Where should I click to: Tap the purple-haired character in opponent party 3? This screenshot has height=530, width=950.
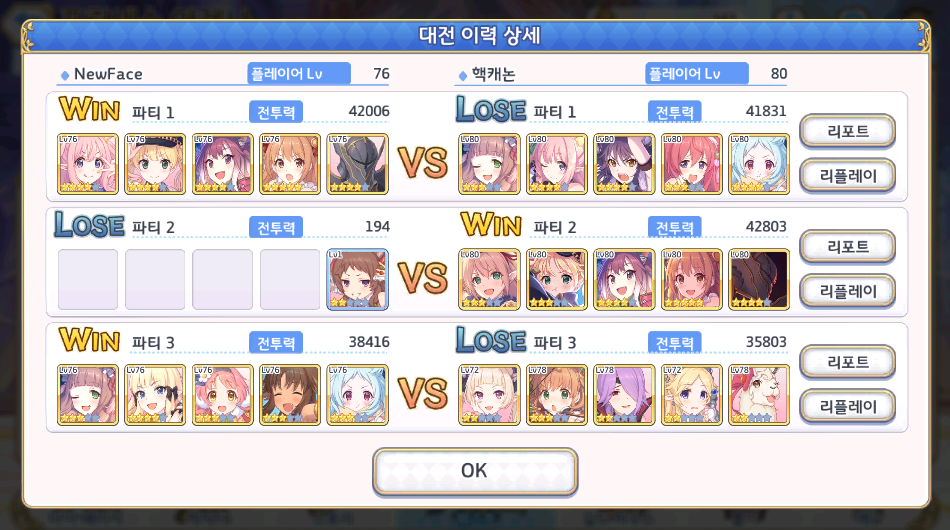tap(624, 395)
